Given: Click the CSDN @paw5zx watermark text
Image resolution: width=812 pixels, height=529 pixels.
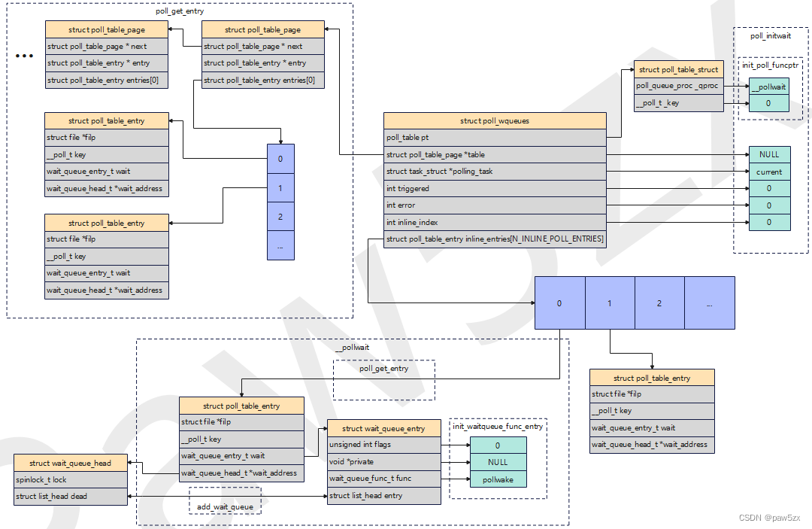Looking at the screenshot, I should [x=769, y=518].
